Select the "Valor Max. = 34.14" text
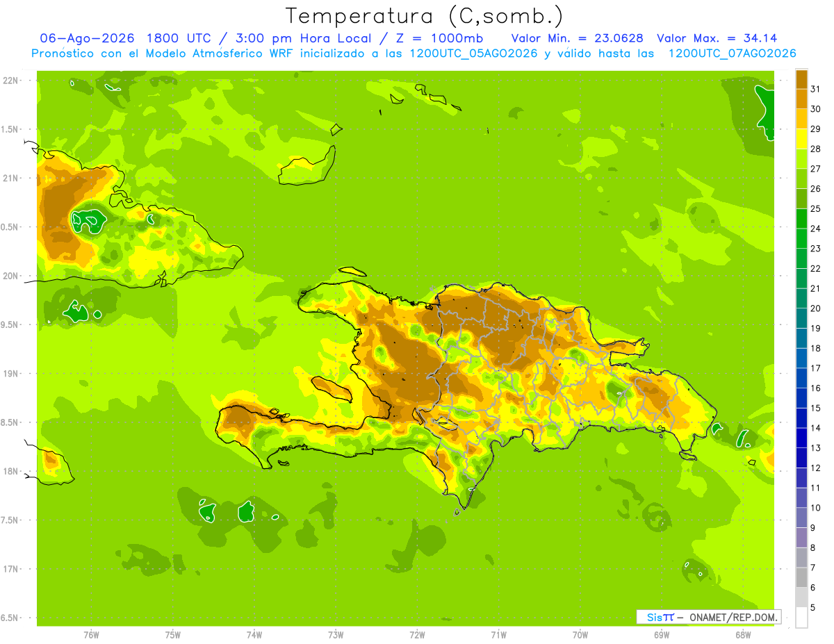834x644 pixels. pos(717,38)
